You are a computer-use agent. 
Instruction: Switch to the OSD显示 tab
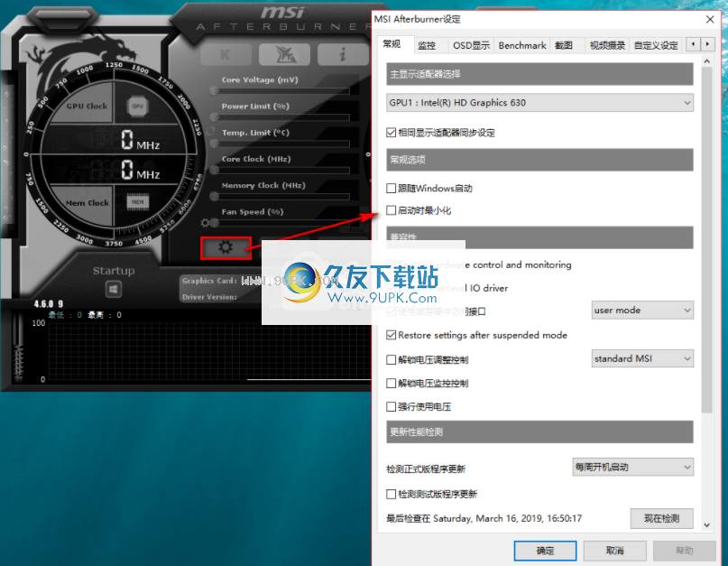[471, 45]
